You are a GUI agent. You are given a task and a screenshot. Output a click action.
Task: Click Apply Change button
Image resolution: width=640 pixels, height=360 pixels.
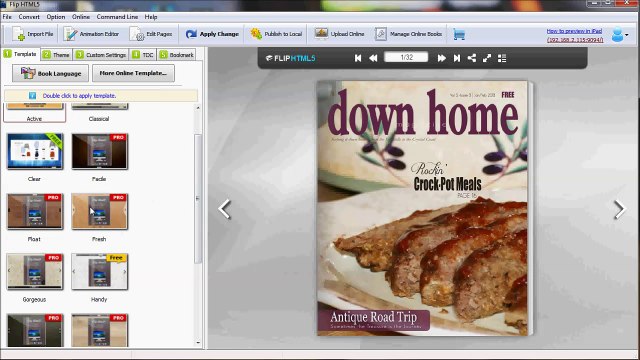(212, 34)
